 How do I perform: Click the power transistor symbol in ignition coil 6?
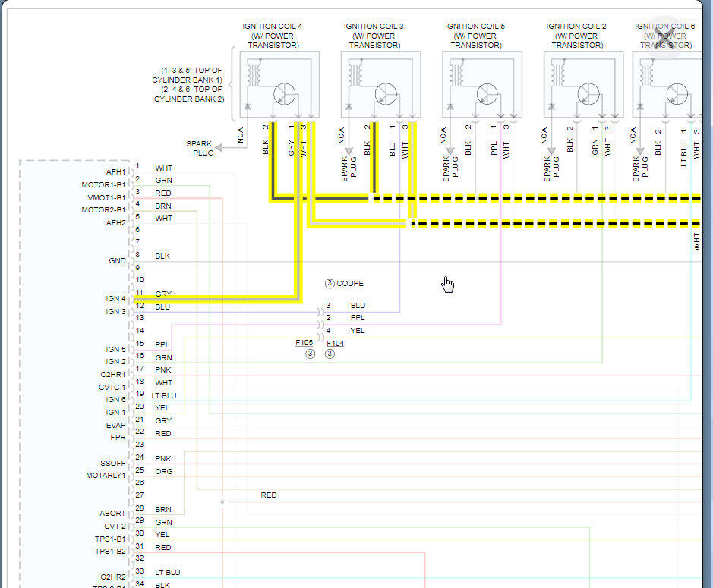[677, 95]
